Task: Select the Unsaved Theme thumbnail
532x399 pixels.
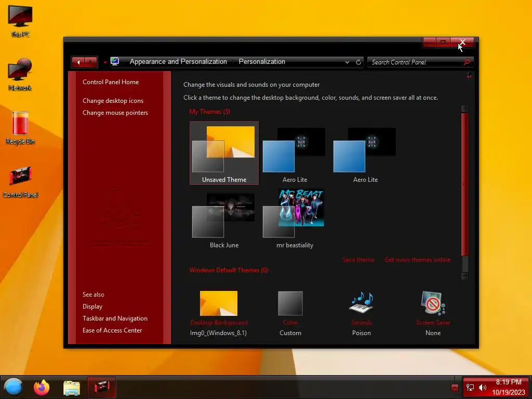Action: point(224,153)
